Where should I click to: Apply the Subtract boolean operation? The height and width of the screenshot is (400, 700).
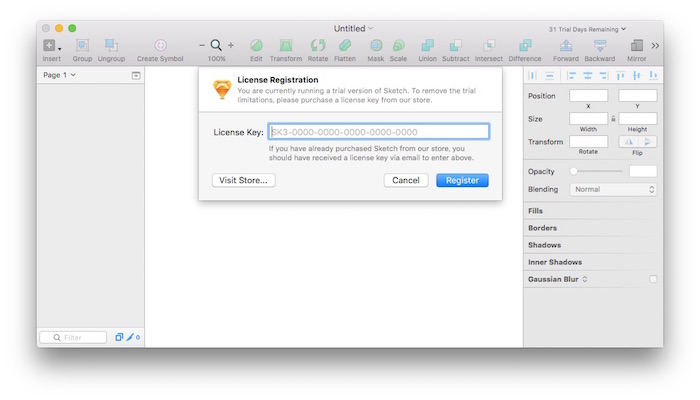455,45
